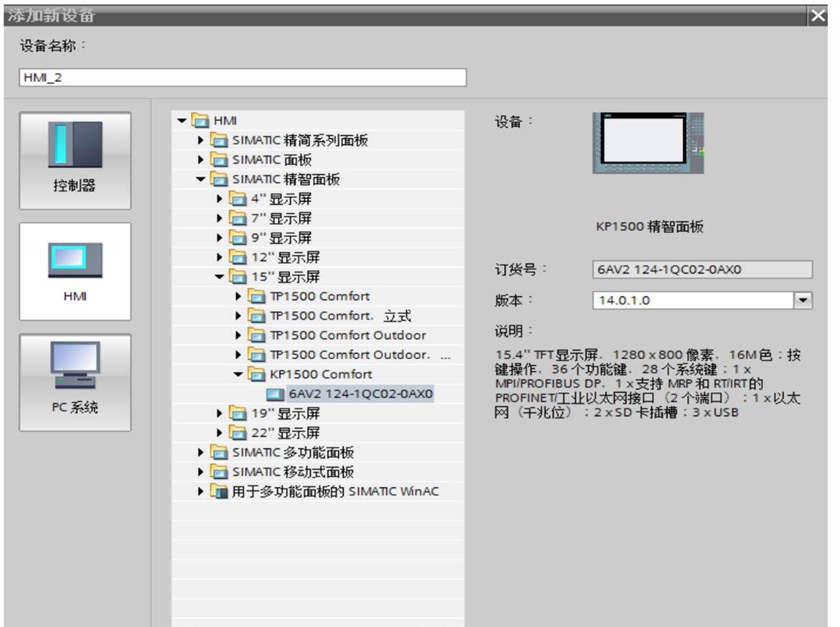This screenshot has width=840, height=627.
Task: Click the version value 14.0.1.0
Action: 624,300
